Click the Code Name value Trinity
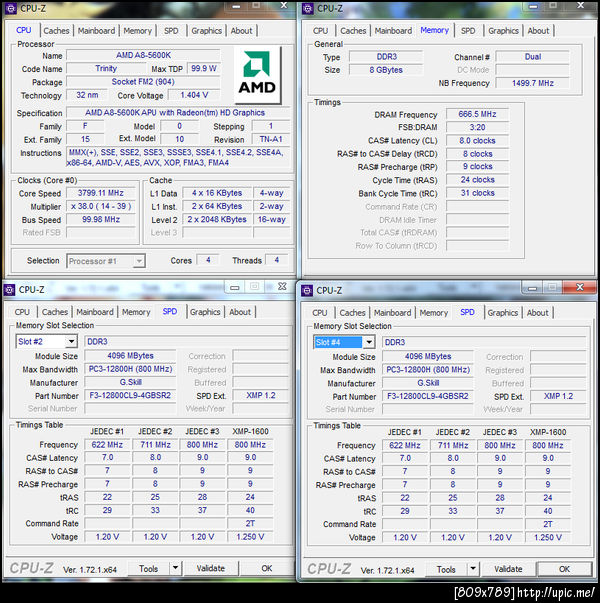This screenshot has height=603, width=600. tap(106, 68)
